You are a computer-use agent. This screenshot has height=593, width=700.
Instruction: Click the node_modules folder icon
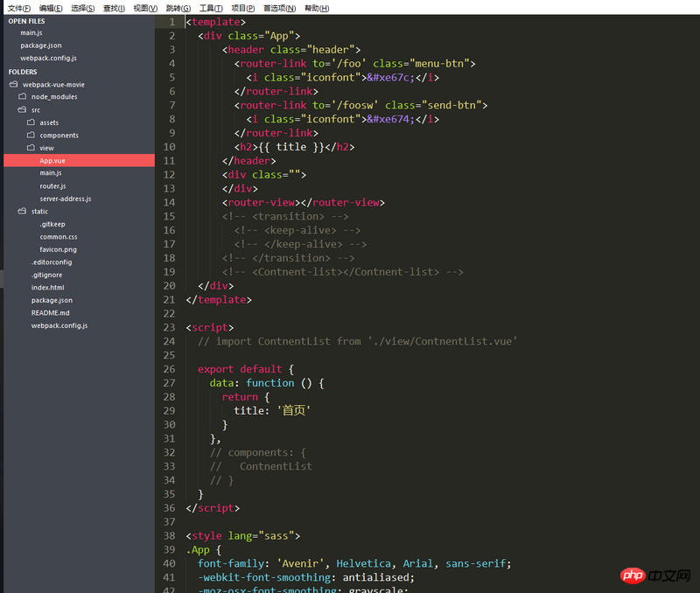pos(24,97)
